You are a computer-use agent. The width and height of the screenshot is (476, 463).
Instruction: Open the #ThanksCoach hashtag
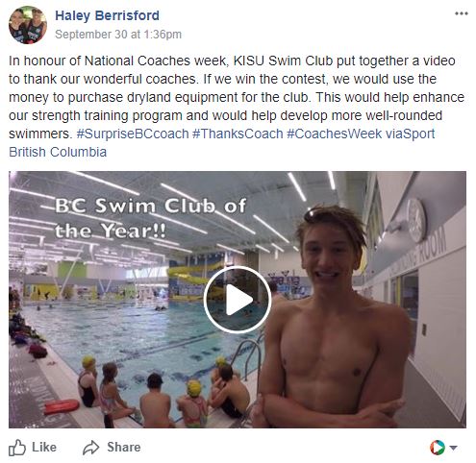(x=238, y=134)
